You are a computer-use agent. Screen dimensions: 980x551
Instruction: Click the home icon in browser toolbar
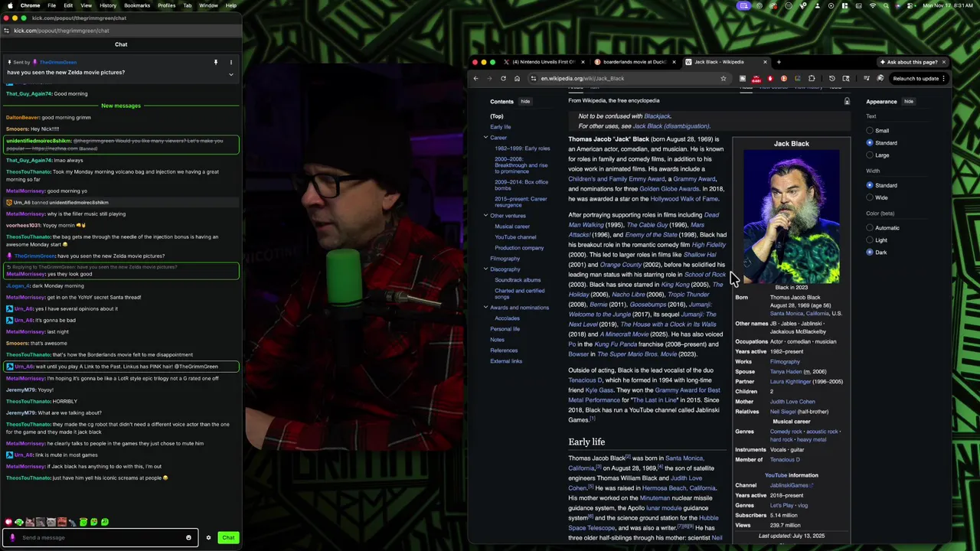[x=517, y=78]
